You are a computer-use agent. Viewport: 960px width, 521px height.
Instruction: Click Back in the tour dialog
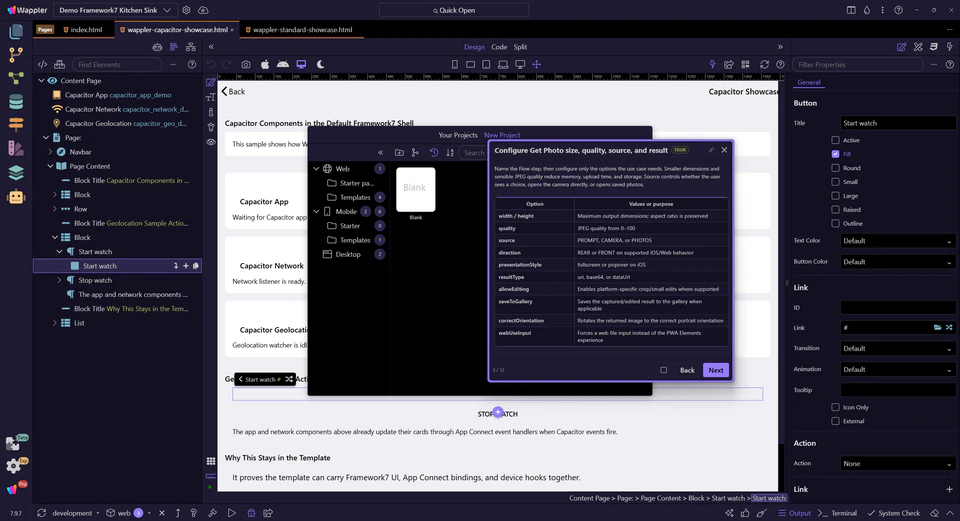tap(687, 370)
